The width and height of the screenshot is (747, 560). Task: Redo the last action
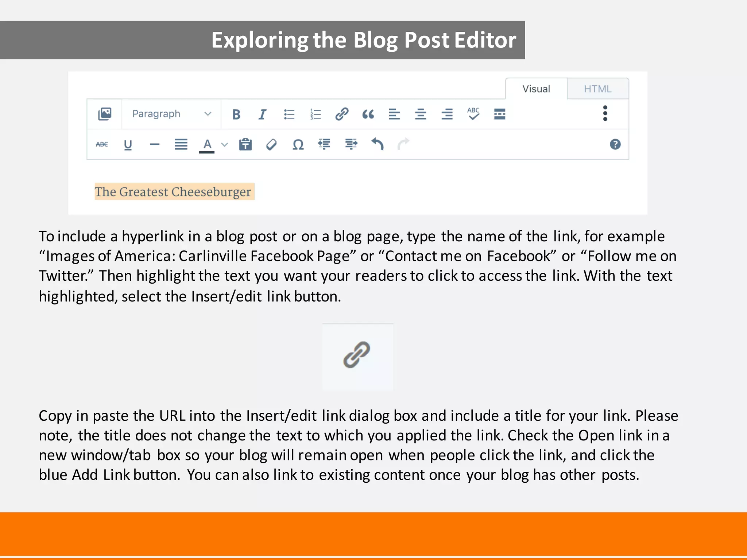(403, 144)
